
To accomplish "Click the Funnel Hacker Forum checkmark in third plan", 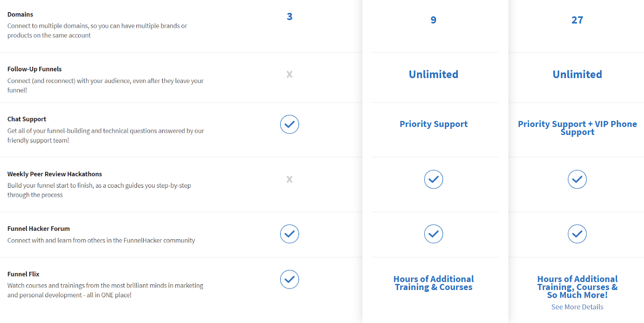I will tap(577, 234).
